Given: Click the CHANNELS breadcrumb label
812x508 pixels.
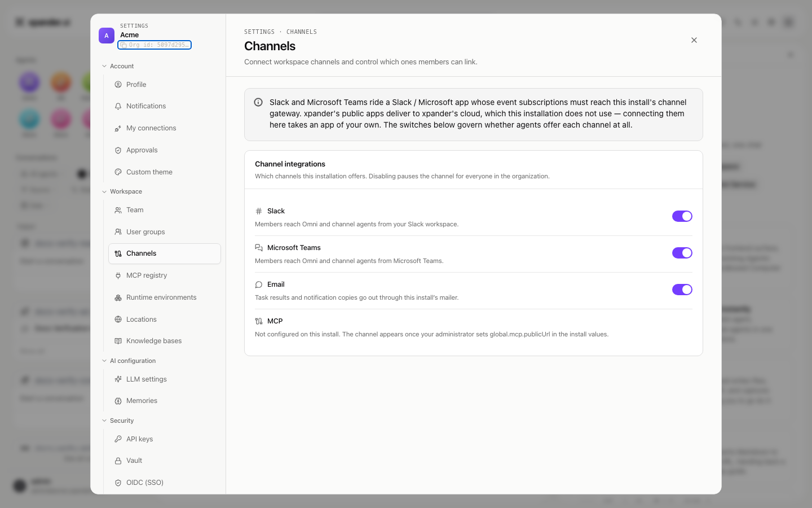Looking at the screenshot, I should point(302,32).
